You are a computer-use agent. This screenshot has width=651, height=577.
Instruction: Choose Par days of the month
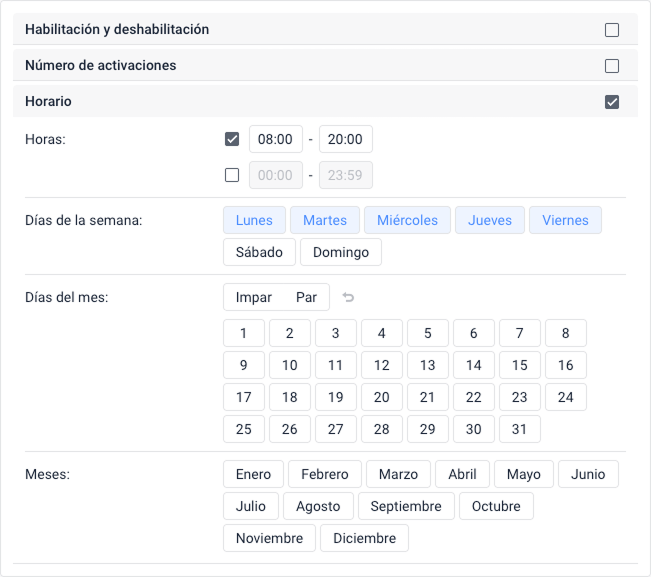pos(306,297)
